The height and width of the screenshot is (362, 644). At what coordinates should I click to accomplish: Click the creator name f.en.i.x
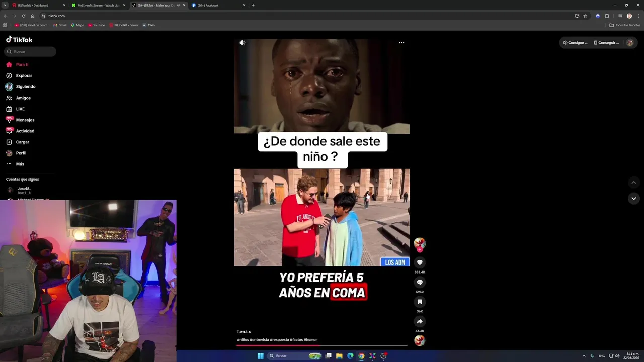244,332
